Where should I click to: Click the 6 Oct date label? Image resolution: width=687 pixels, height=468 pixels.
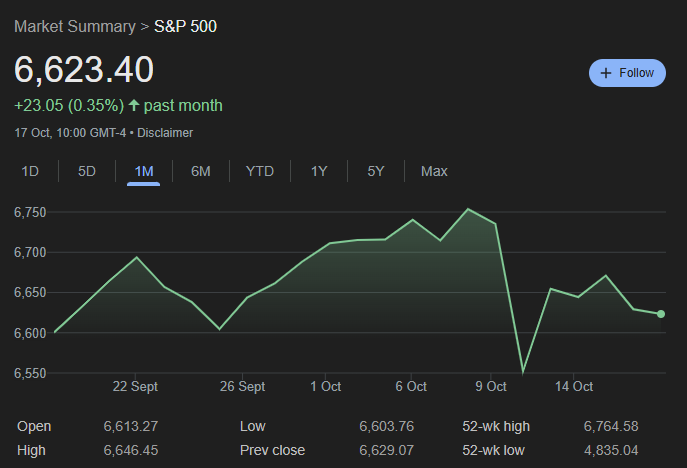pos(411,386)
